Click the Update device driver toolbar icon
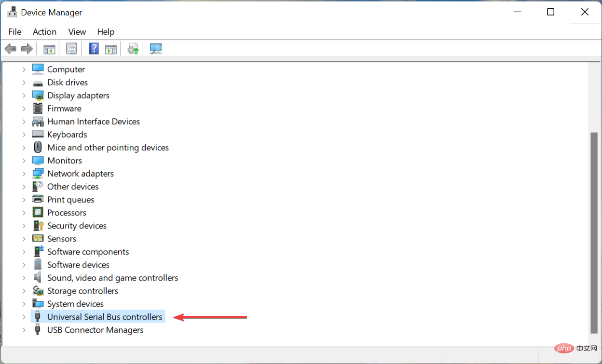Screen dimensions: 602x364 coord(133,49)
